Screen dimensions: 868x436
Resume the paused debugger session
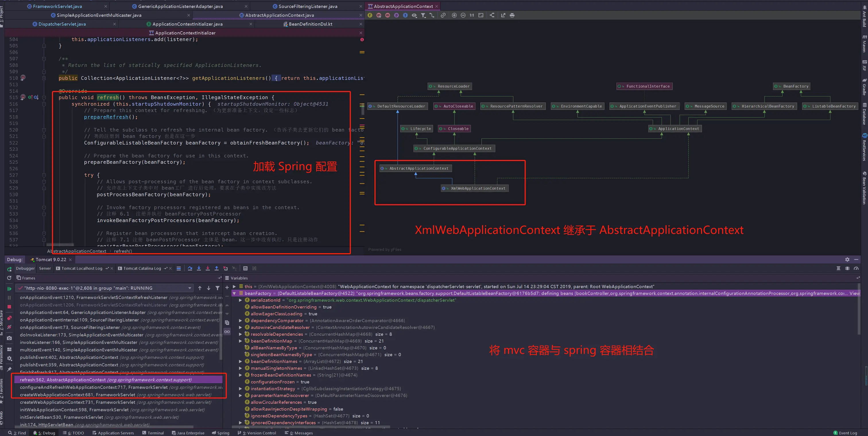tap(9, 288)
